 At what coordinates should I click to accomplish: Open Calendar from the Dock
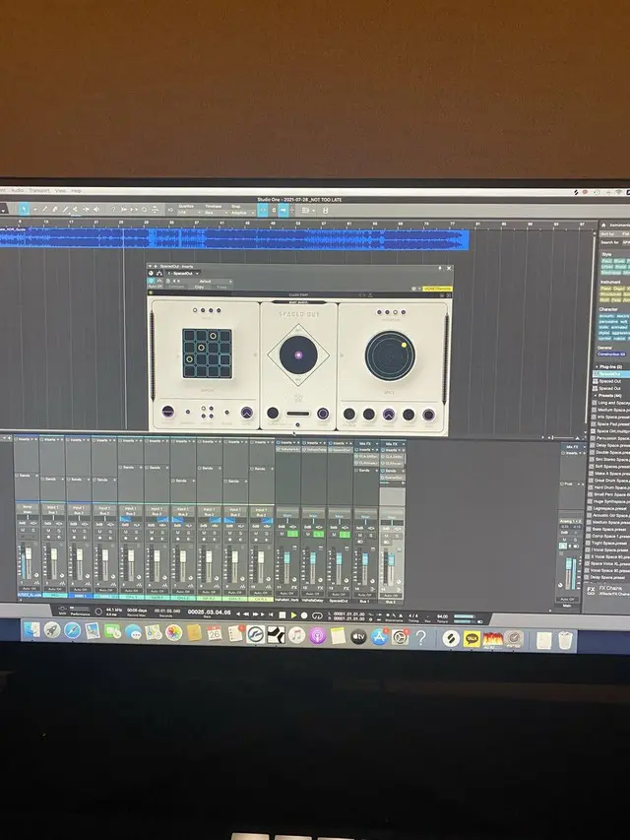point(214,634)
